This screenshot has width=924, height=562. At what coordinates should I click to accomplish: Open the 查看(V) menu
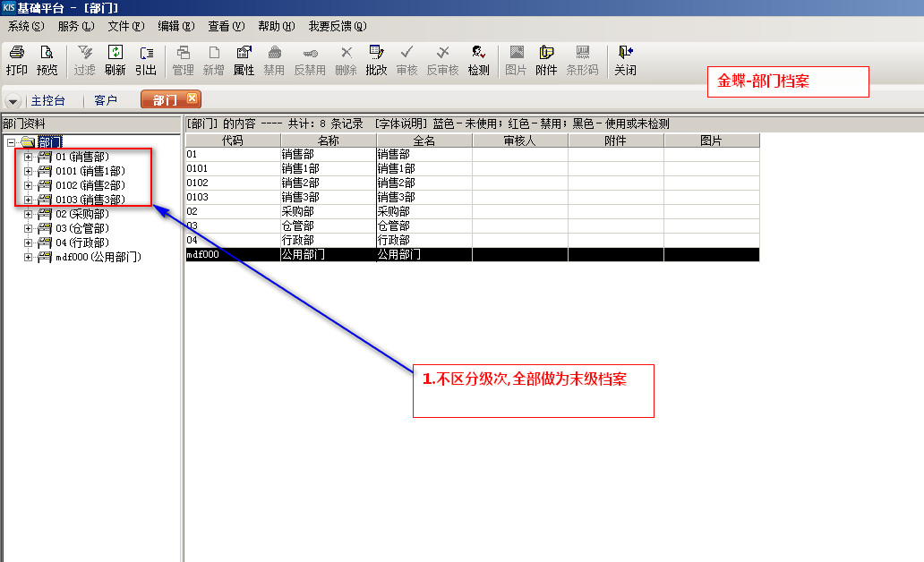(224, 27)
